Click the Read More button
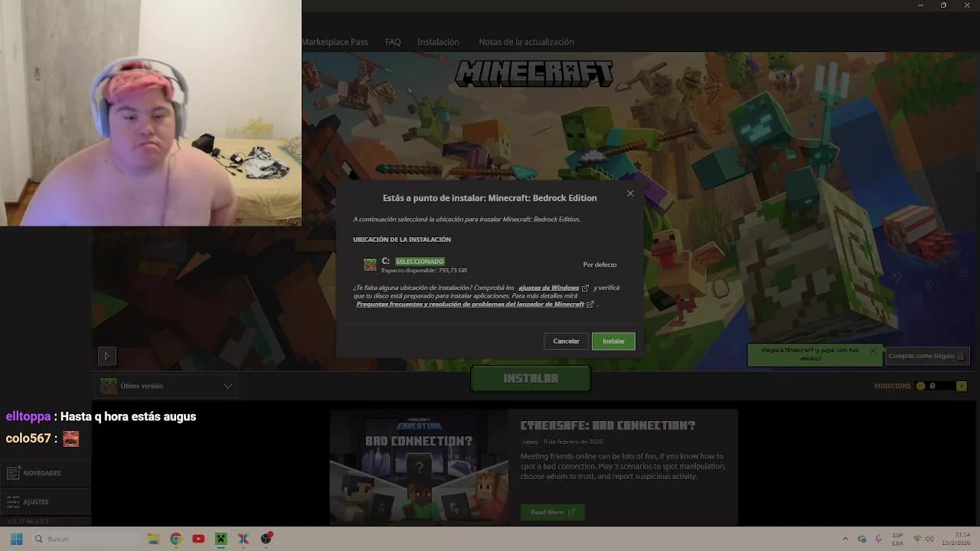980x551 pixels. (x=552, y=512)
